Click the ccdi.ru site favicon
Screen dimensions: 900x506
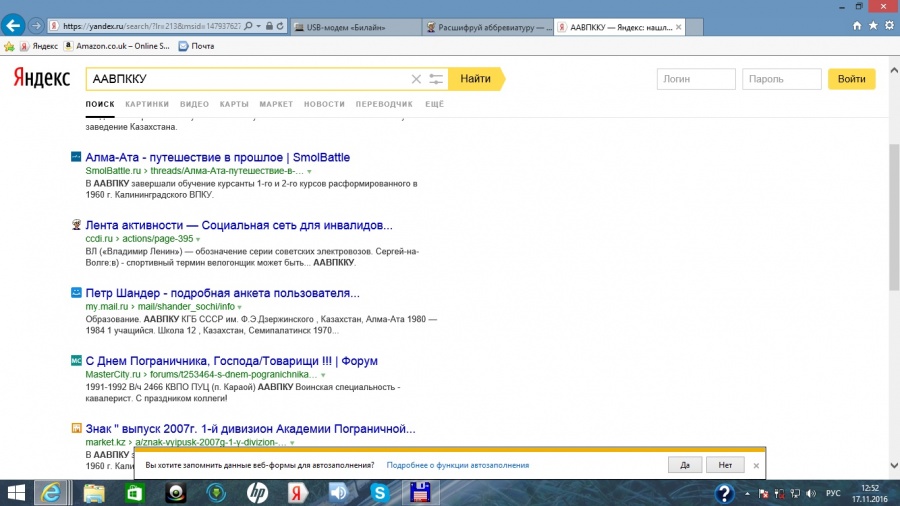[x=76, y=224]
